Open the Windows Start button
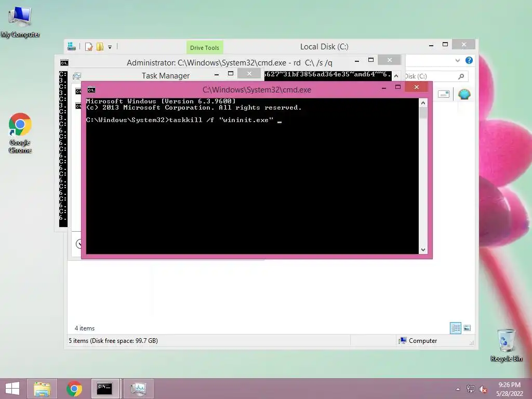 (x=12, y=389)
